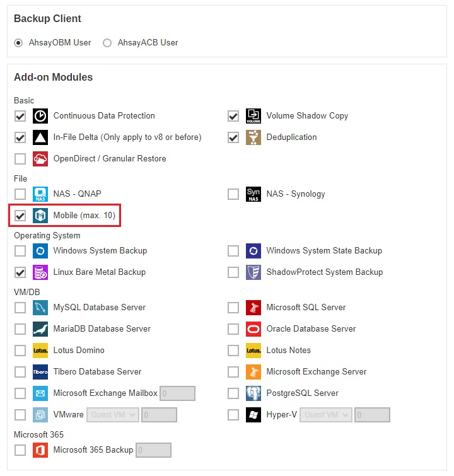Click the ShadowProtect System Backup shield icon
This screenshot has width=454, height=476.
tap(253, 272)
